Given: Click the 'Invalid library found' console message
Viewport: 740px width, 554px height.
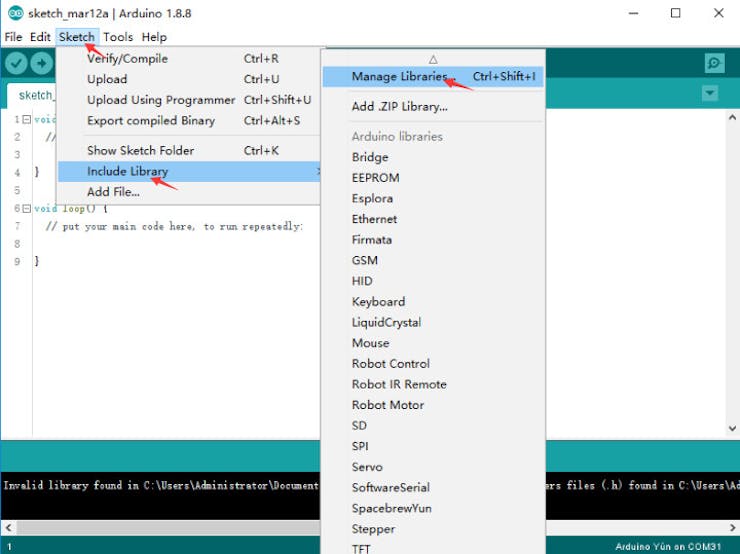Looking at the screenshot, I should click(161, 486).
